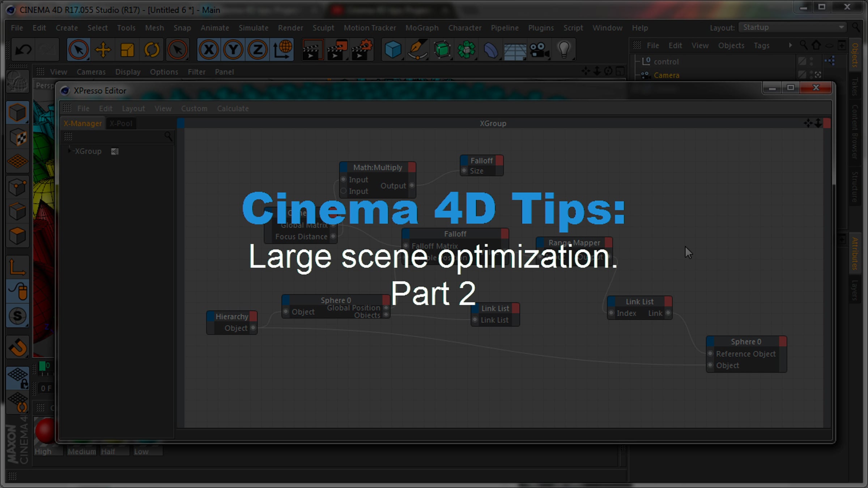Screen dimensions: 868x488
Task: Expand the XGroup tree item
Action: click(69, 151)
